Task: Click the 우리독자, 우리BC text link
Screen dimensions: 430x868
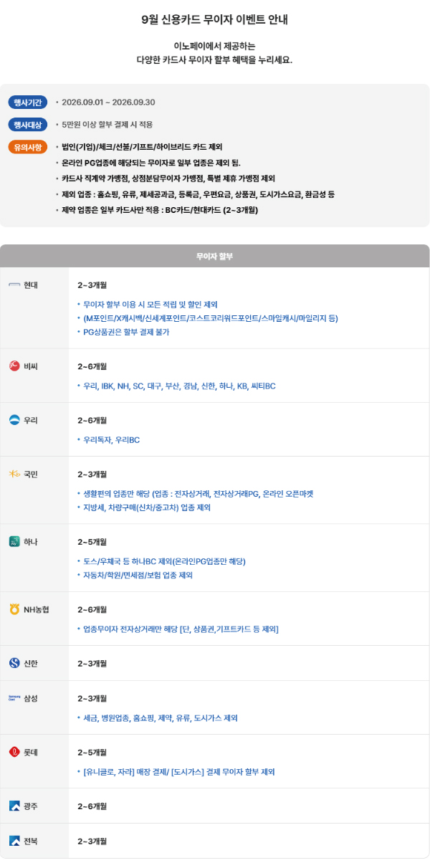Action: point(111,439)
